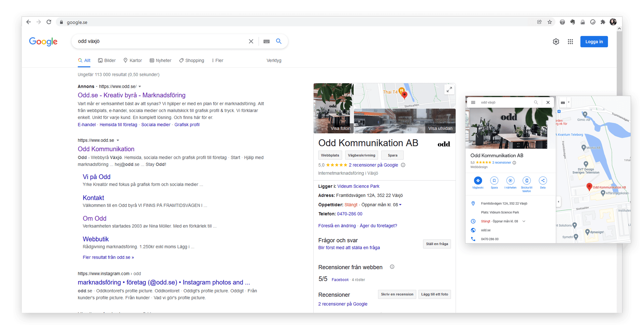Screen dimensions: 644x334
Task: Click the Ställ en fråga button
Action: [x=437, y=244]
